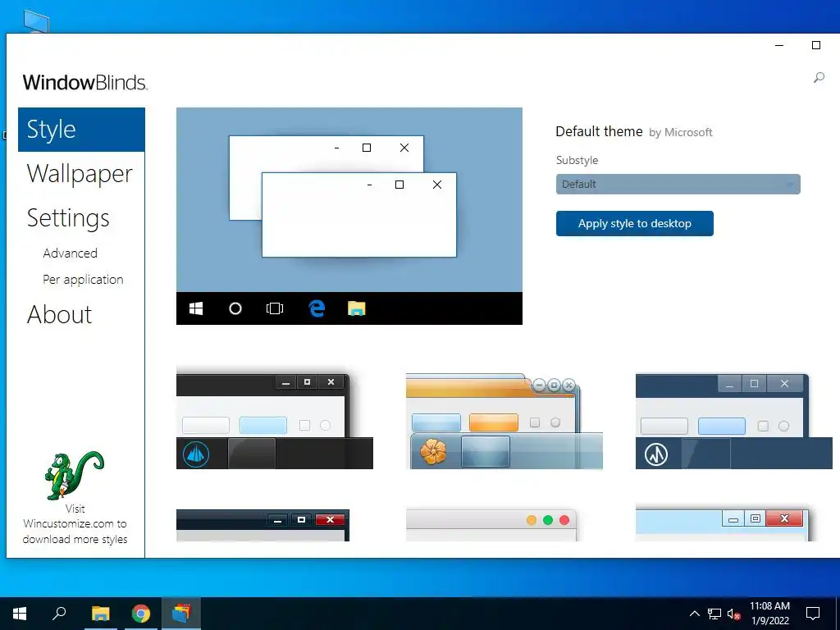
Task: Click the WindowBlinds gecko mascot icon
Action: pyautogui.click(x=74, y=476)
